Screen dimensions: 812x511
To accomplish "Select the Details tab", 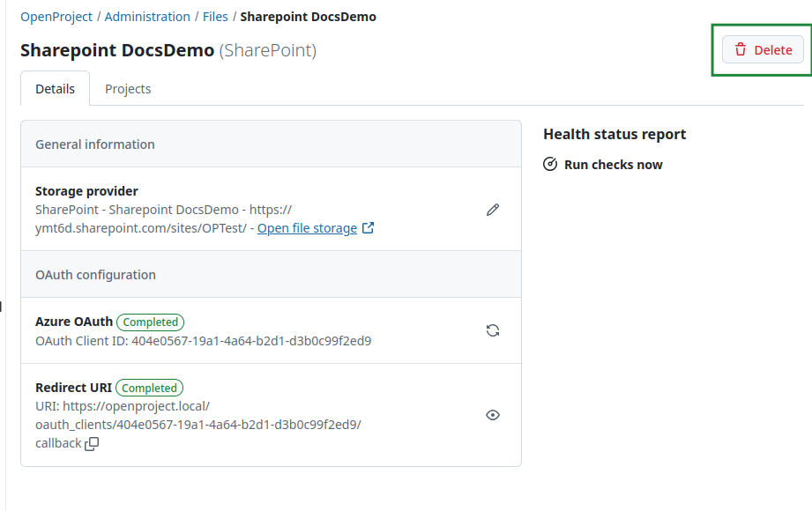I will click(x=55, y=88).
